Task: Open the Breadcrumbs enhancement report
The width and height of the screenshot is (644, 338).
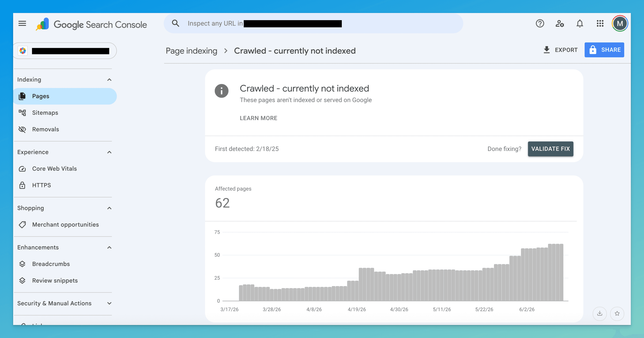Action: pyautogui.click(x=65, y=264)
